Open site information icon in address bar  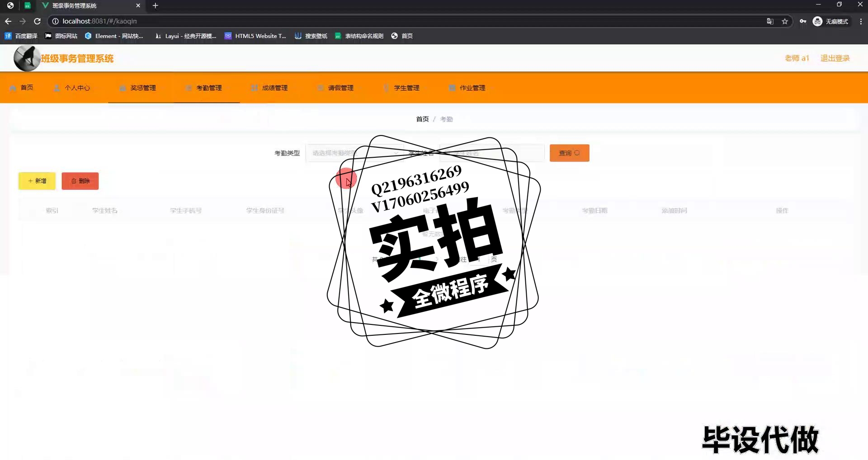point(55,21)
